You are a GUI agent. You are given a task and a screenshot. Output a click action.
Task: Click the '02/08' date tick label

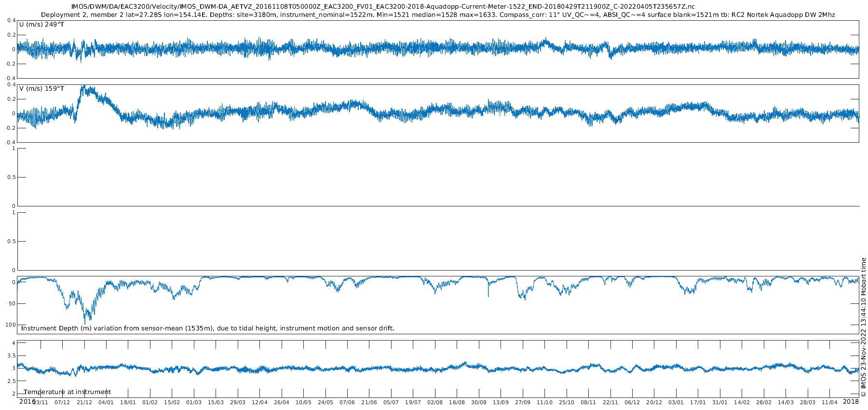(x=435, y=402)
